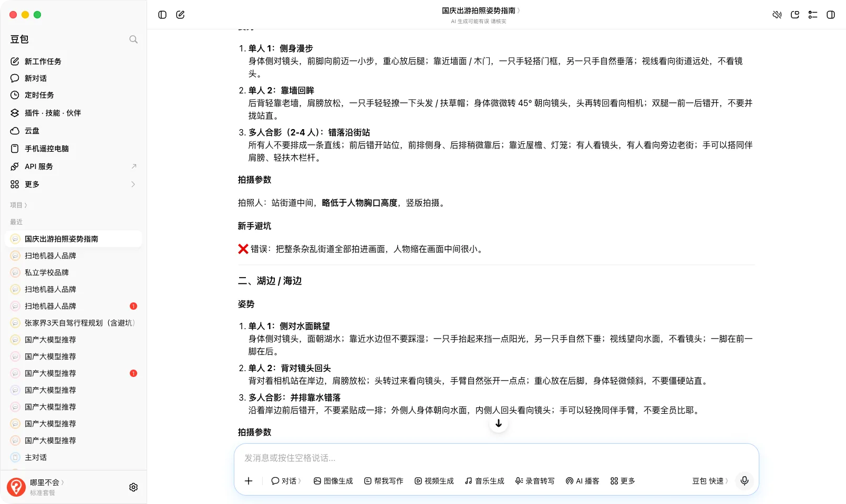Click the plus attachment icon
The height and width of the screenshot is (504, 846).
pyautogui.click(x=249, y=481)
